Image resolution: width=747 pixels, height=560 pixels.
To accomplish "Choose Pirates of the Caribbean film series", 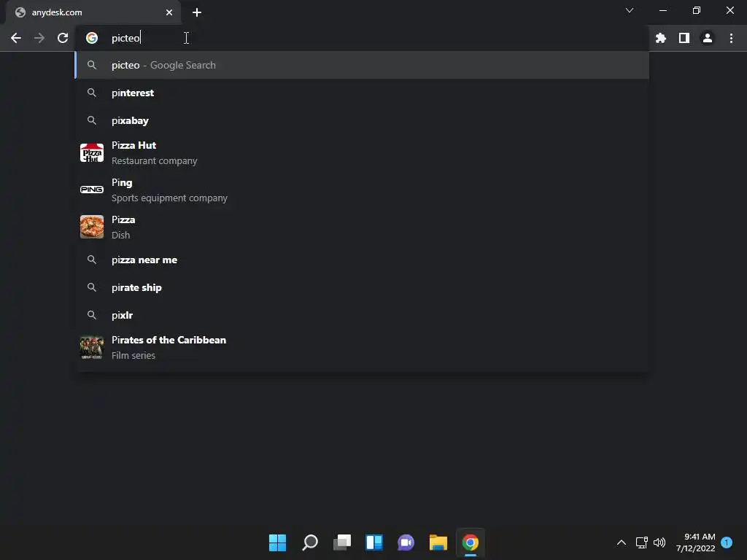I will click(x=362, y=348).
